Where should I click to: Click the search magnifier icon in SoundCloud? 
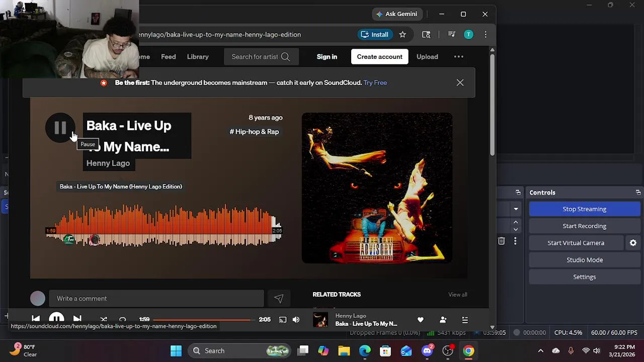286,57
